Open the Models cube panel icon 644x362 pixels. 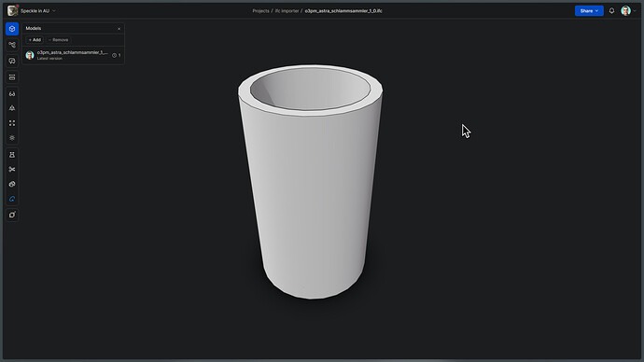click(x=12, y=29)
